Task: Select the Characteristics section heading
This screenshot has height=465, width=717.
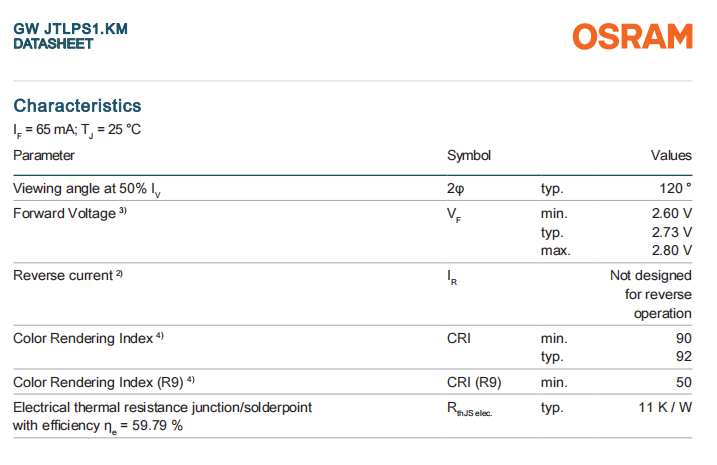Action: [77, 106]
